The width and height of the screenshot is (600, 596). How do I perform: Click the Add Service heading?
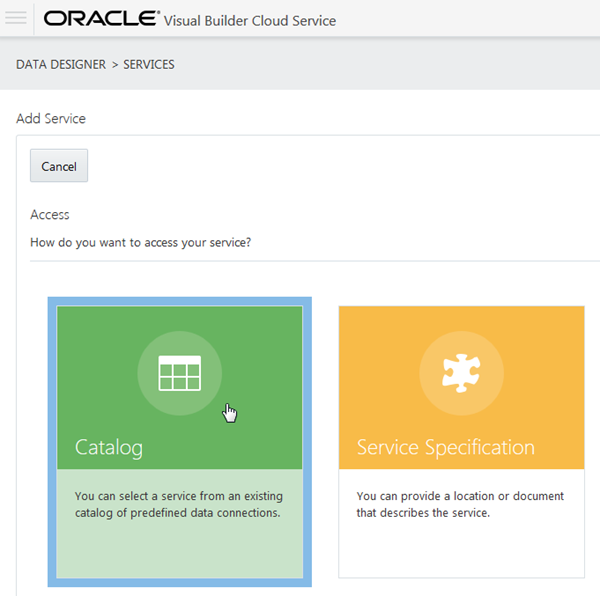point(51,119)
